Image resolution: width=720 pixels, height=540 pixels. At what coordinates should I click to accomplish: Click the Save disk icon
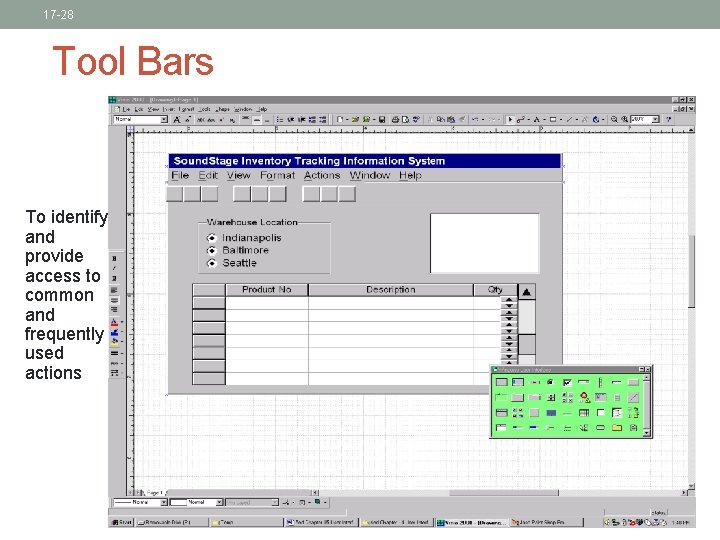(x=382, y=119)
